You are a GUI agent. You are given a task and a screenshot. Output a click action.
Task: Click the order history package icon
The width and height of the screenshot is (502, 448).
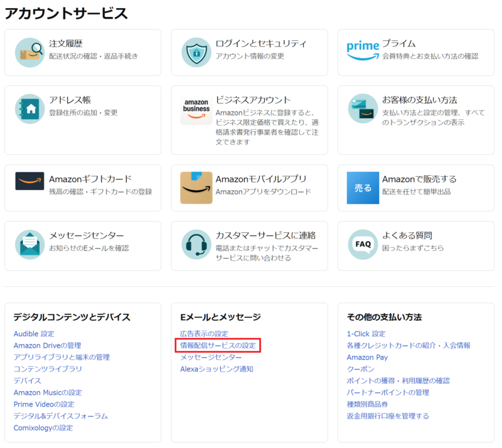coord(29,52)
